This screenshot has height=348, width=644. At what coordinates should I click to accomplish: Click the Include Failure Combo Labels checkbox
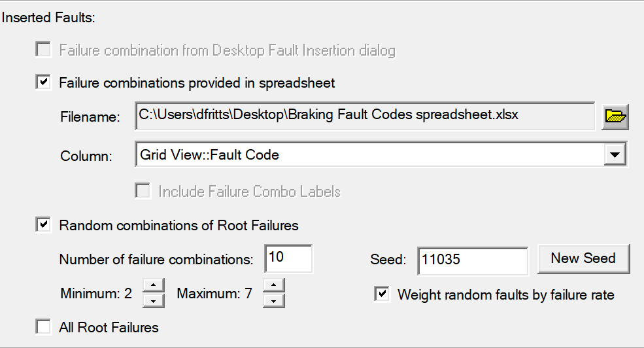coord(143,192)
